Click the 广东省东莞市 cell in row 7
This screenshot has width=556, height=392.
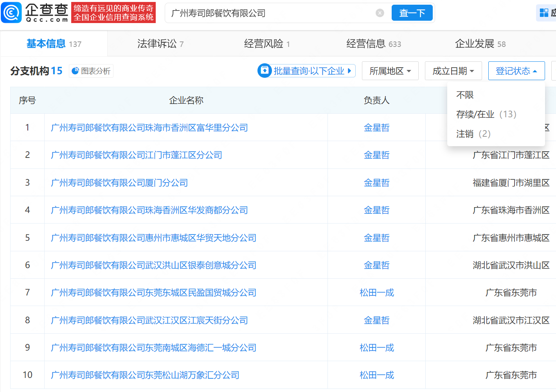[511, 293]
